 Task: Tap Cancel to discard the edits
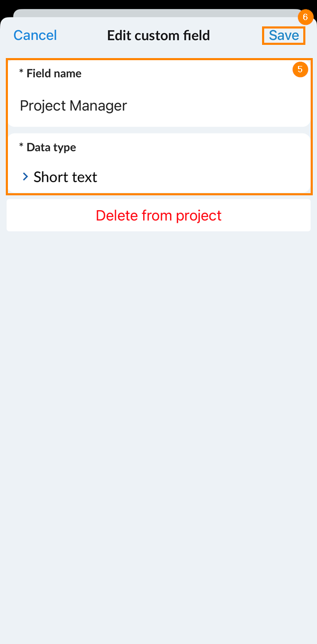(35, 35)
